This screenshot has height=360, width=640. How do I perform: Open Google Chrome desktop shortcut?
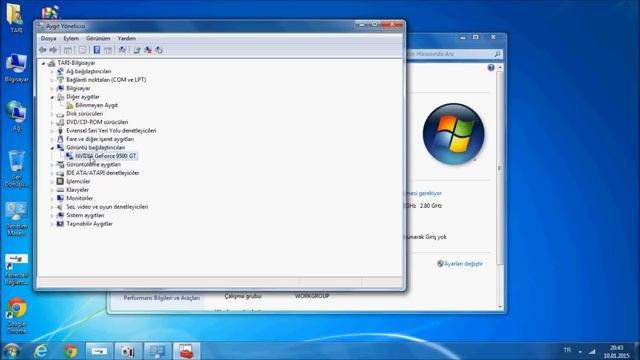[16, 316]
